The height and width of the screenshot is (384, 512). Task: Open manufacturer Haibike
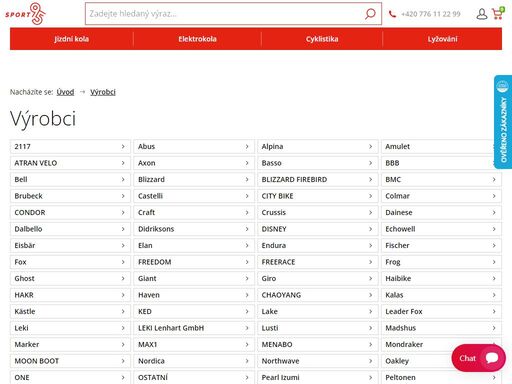[x=441, y=278]
